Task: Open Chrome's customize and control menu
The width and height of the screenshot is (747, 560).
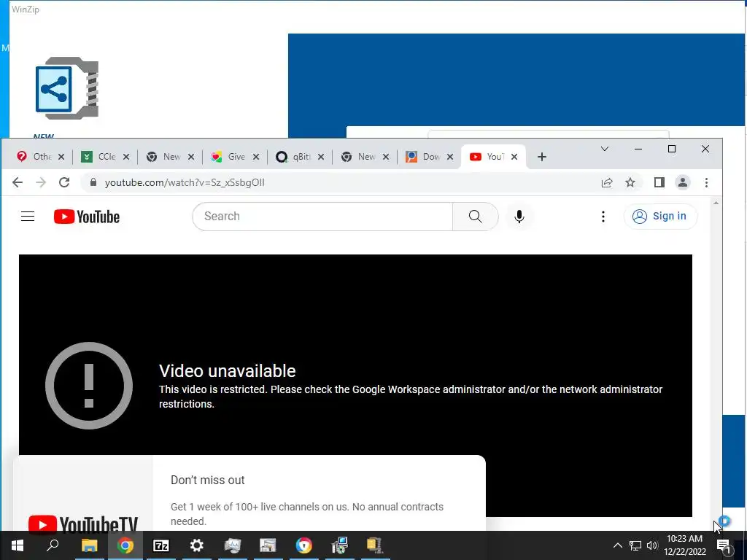Action: pyautogui.click(x=706, y=182)
